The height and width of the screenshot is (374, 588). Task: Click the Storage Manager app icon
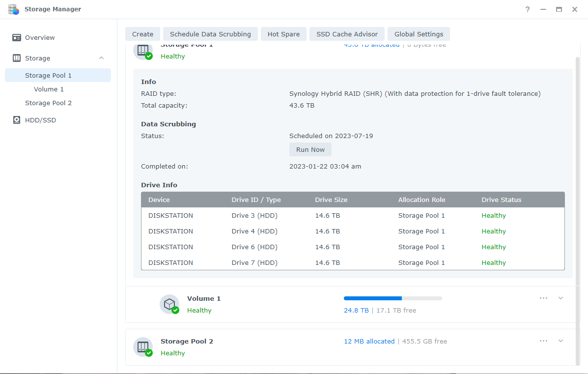13,9
